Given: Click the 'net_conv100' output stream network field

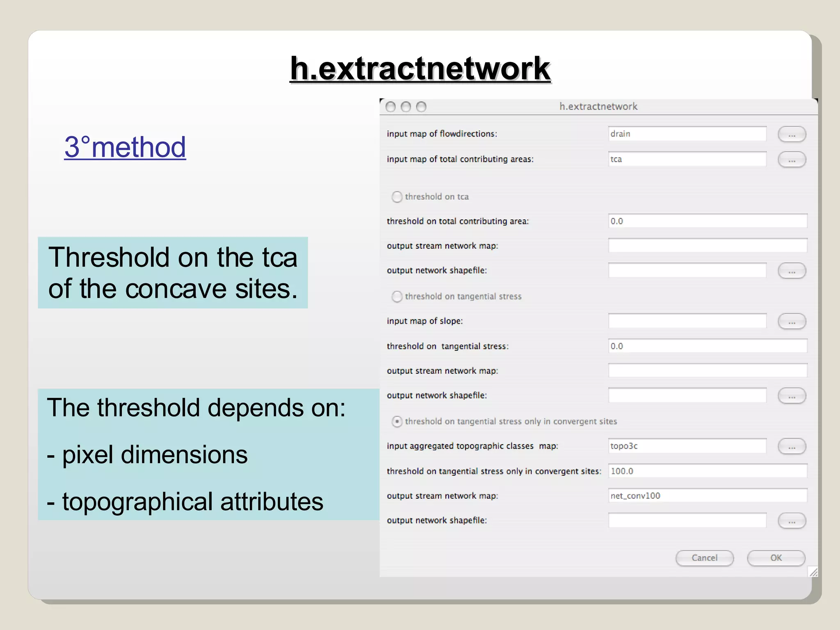Looking at the screenshot, I should pos(708,495).
